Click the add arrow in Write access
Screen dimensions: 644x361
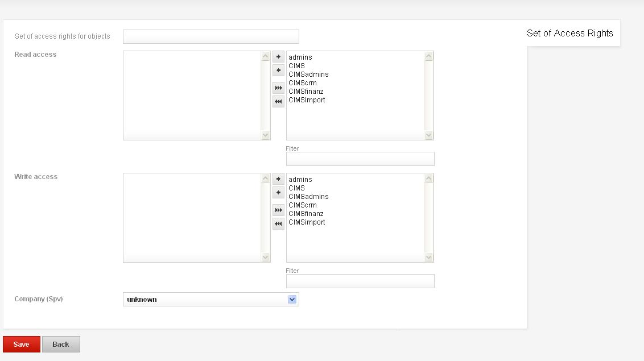(278, 179)
